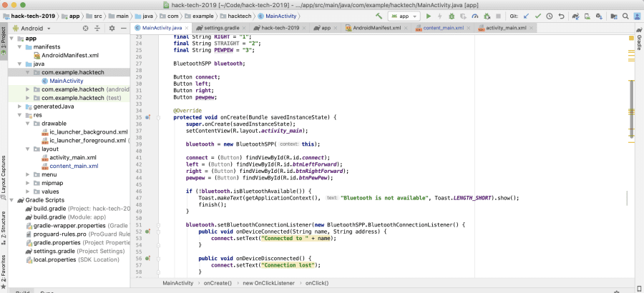Click Git Update Project blue arrow

click(x=526, y=16)
